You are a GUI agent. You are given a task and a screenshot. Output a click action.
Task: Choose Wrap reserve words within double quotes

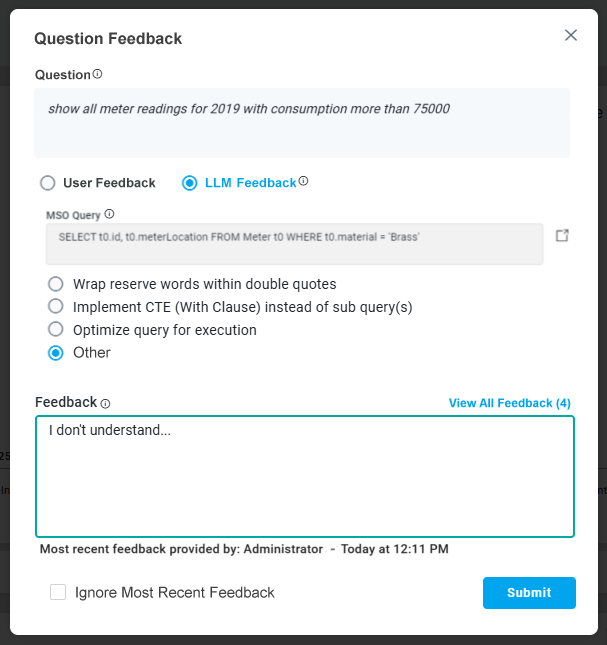coord(56,284)
